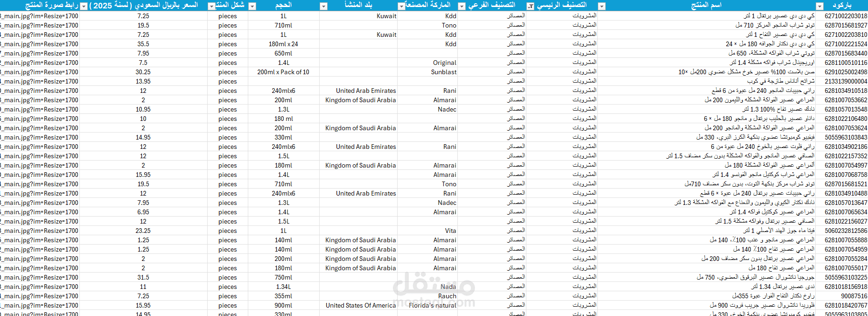Select size cell 650ml
Image resolution: width=868 pixels, height=316 pixels.
coord(283,53)
